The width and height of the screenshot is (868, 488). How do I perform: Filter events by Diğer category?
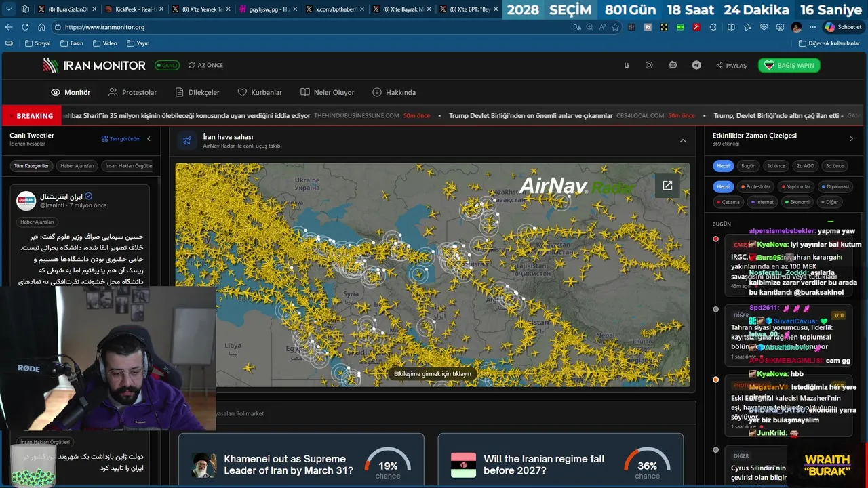point(830,202)
